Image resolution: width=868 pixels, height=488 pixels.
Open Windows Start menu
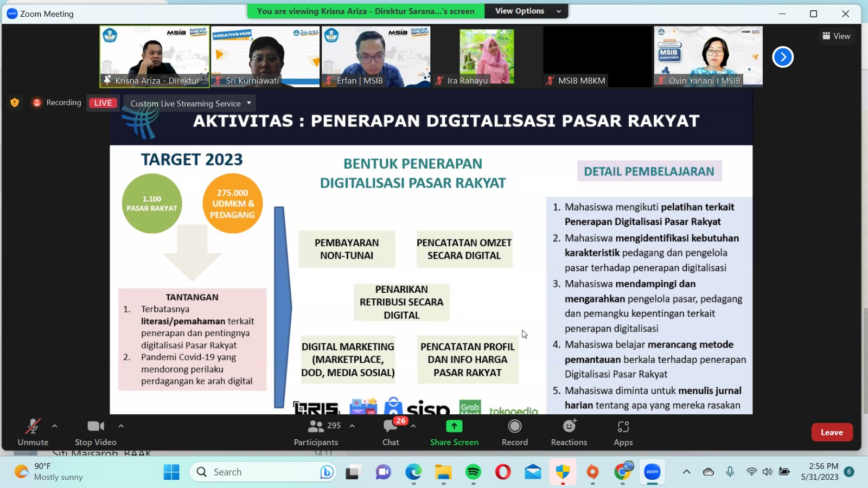[x=171, y=472]
